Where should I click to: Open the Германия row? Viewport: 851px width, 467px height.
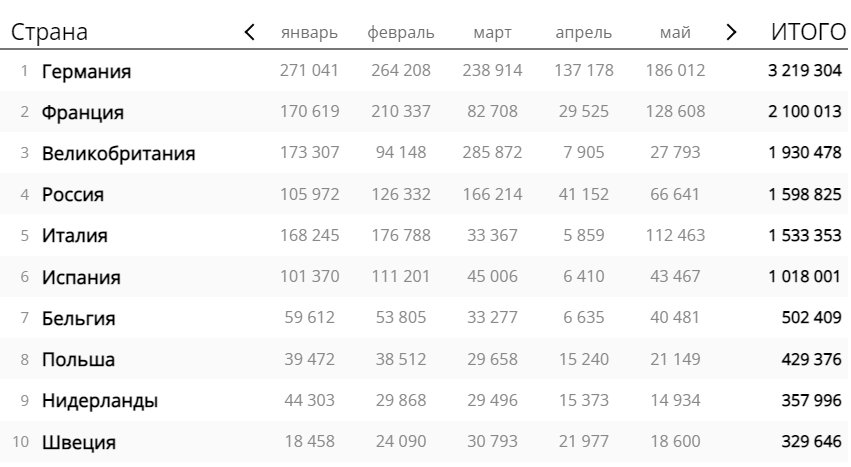(x=424, y=71)
